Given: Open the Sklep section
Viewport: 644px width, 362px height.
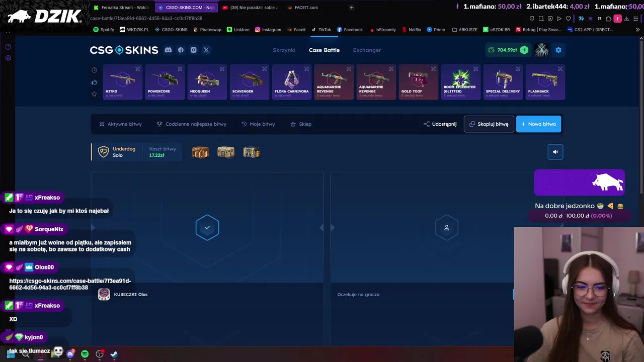Looking at the screenshot, I should [x=301, y=124].
